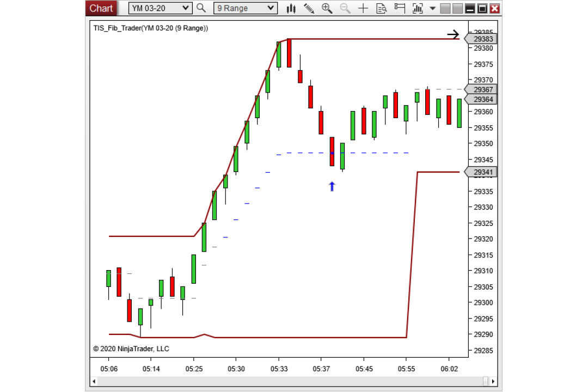Select the drawing tools pencil icon
The height and width of the screenshot is (392, 588).
coord(309,8)
